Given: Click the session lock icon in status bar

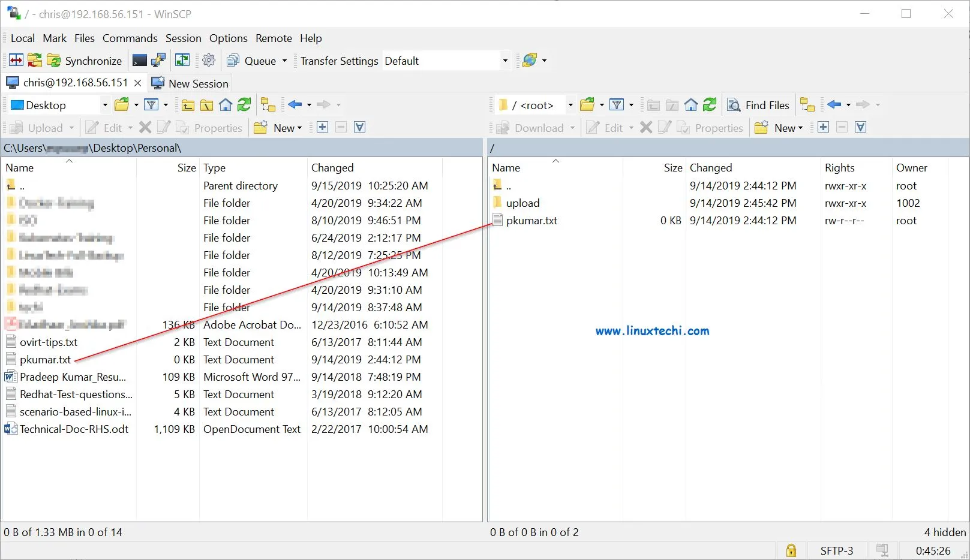Looking at the screenshot, I should [x=791, y=550].
